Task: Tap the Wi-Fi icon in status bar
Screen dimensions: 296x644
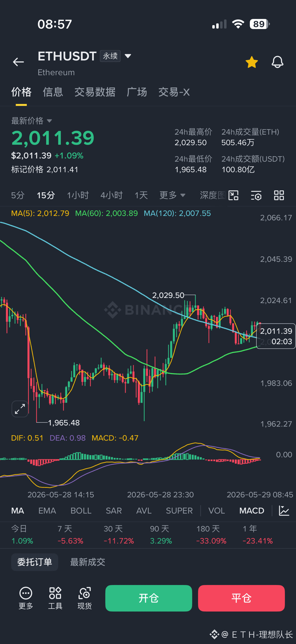Action: click(x=238, y=24)
